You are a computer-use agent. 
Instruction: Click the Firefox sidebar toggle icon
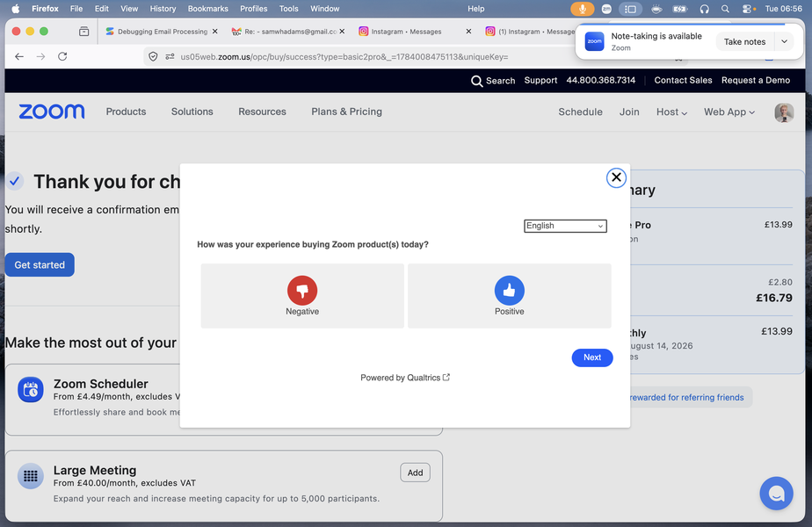pyautogui.click(x=83, y=32)
